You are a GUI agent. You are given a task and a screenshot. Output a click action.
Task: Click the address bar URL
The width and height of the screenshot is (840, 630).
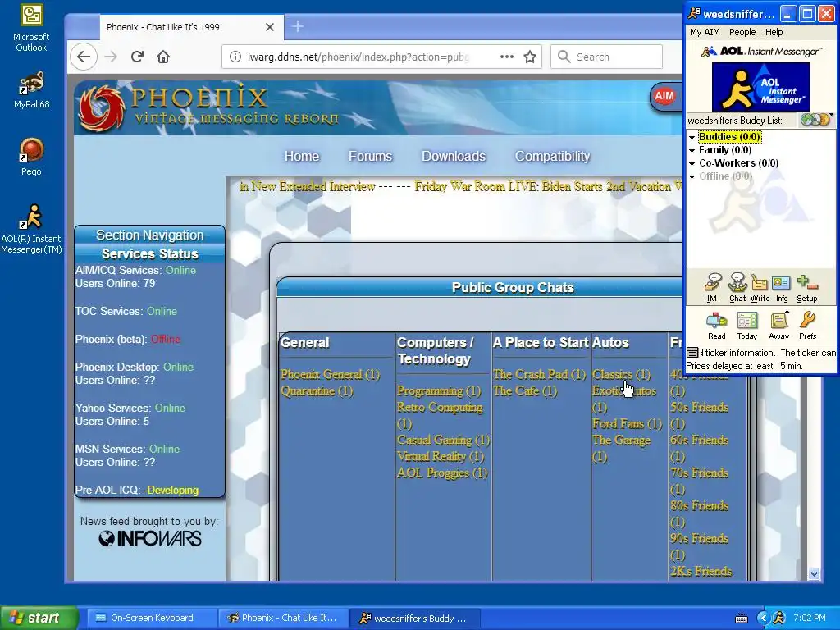[358, 57]
